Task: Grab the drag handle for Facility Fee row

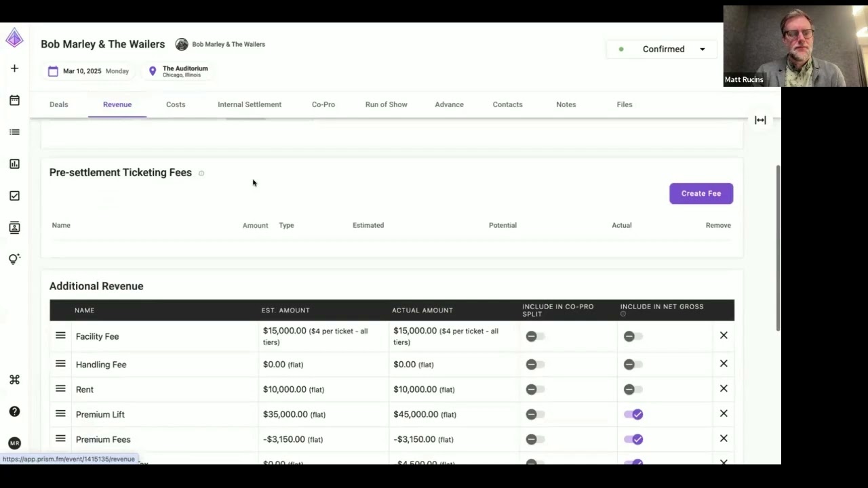Action: click(60, 335)
